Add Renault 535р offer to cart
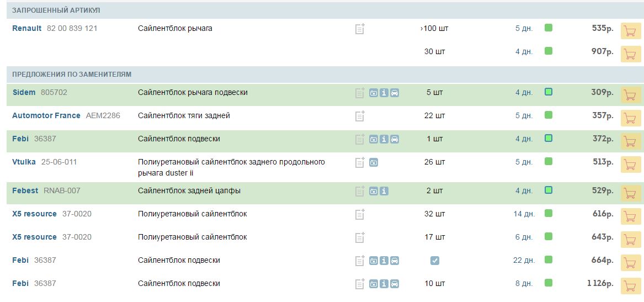Screen dimensions: 644x302 pos(630,31)
